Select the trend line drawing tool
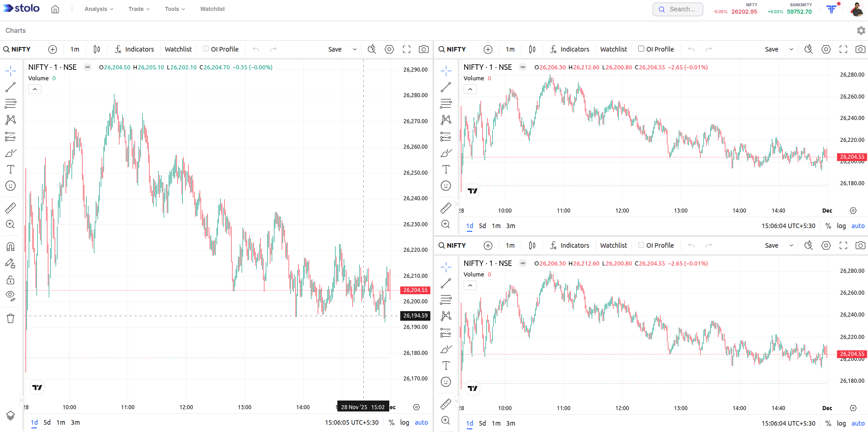 10,87
